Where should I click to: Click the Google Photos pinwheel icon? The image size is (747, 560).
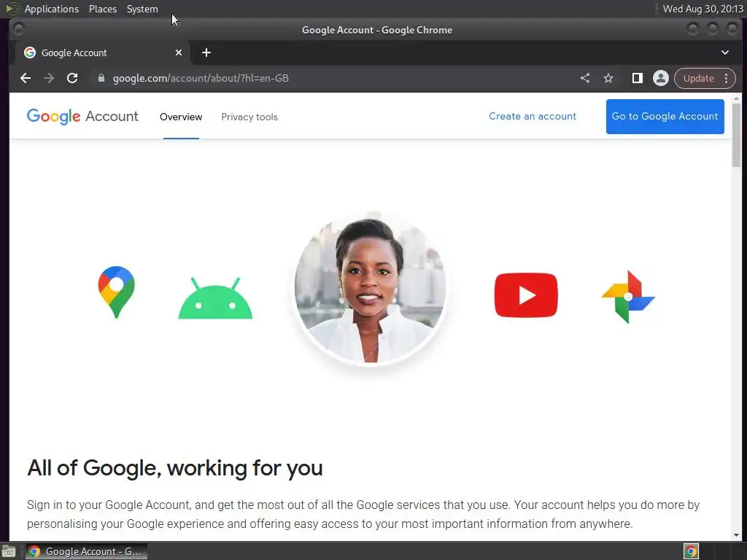tap(628, 297)
